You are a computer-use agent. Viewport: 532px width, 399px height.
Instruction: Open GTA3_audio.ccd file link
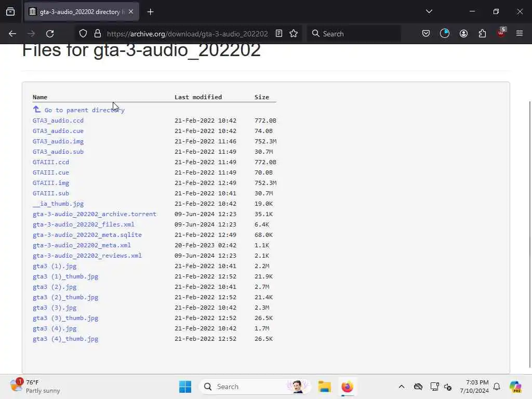pyautogui.click(x=58, y=121)
